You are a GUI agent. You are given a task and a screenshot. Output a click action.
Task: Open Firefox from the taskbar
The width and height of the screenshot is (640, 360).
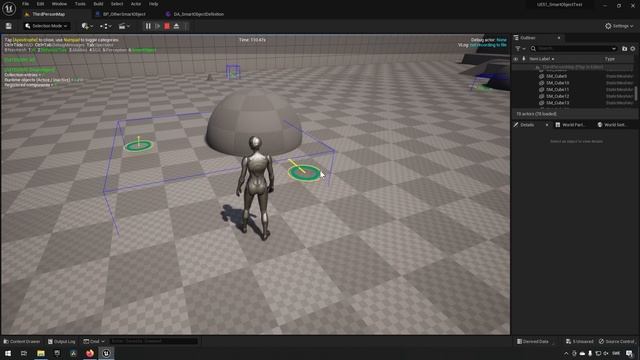90,353
